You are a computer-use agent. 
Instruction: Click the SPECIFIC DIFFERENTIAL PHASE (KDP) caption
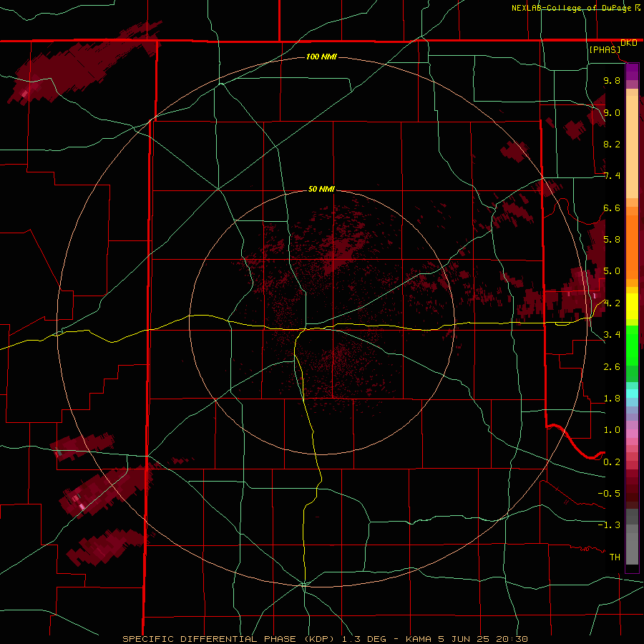[x=230, y=639]
